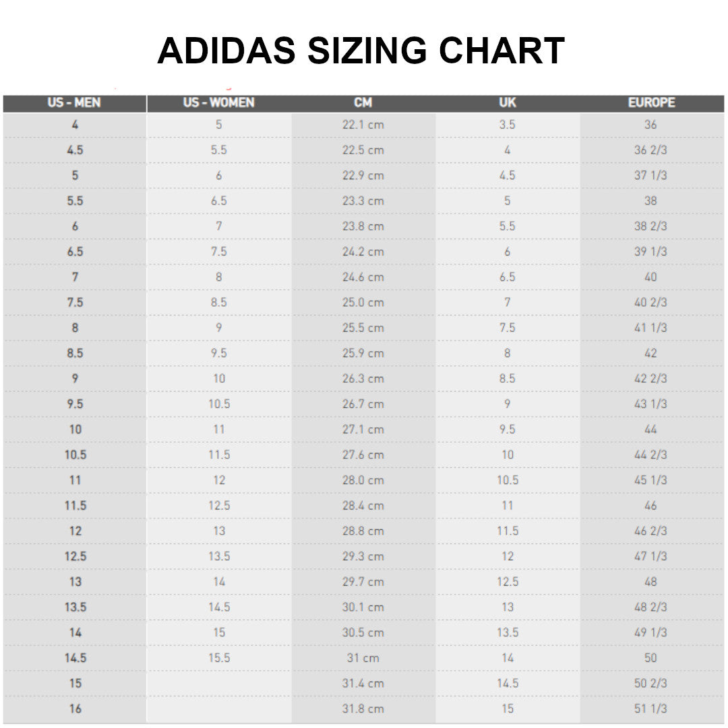Click US men's size 10.5 cell
Viewport: 728px width, 728px height.
(75, 455)
